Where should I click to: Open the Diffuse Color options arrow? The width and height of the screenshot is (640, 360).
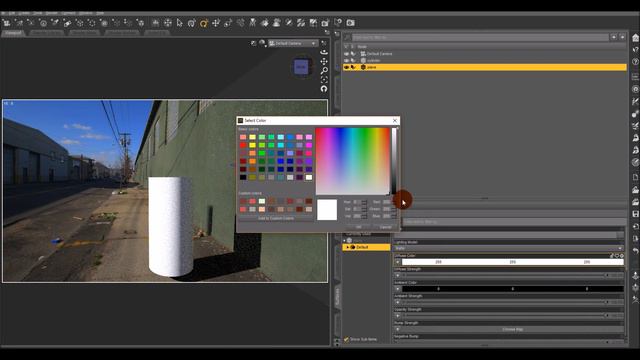coord(398,262)
